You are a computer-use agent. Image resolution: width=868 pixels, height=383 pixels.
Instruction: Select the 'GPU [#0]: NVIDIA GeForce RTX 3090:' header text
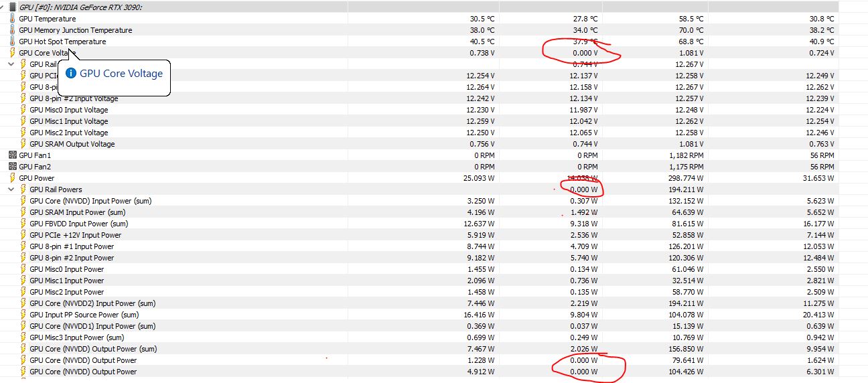coord(81,7)
